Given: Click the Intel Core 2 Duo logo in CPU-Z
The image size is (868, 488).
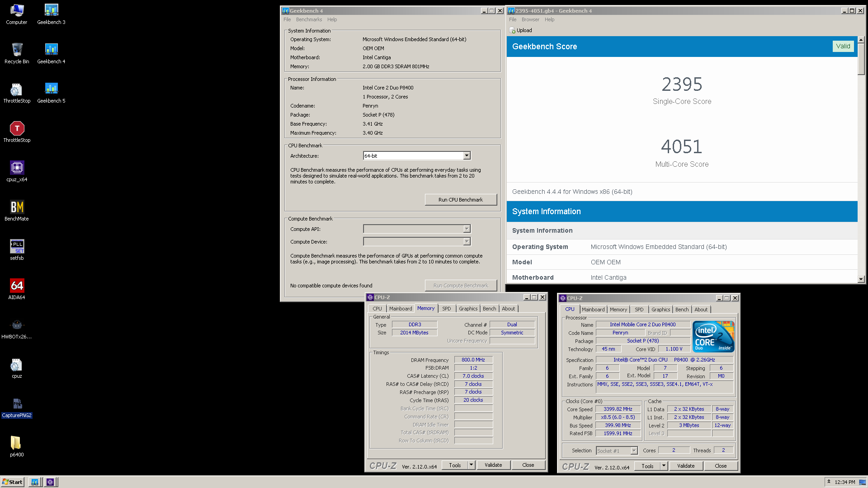Looking at the screenshot, I should click(x=713, y=337).
